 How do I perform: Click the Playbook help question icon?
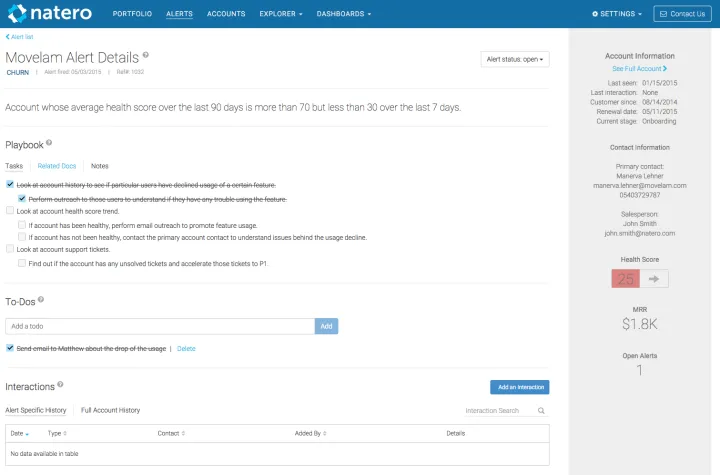tap(49, 144)
